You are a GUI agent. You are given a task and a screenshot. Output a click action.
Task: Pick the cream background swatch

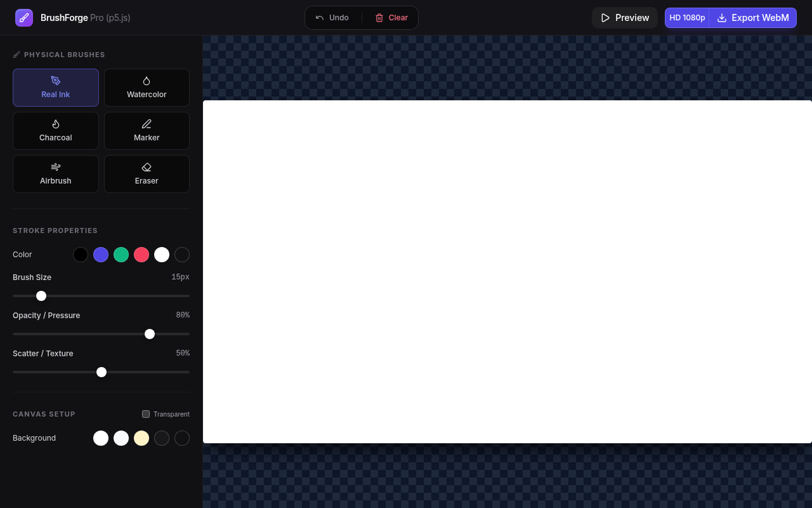coord(141,438)
